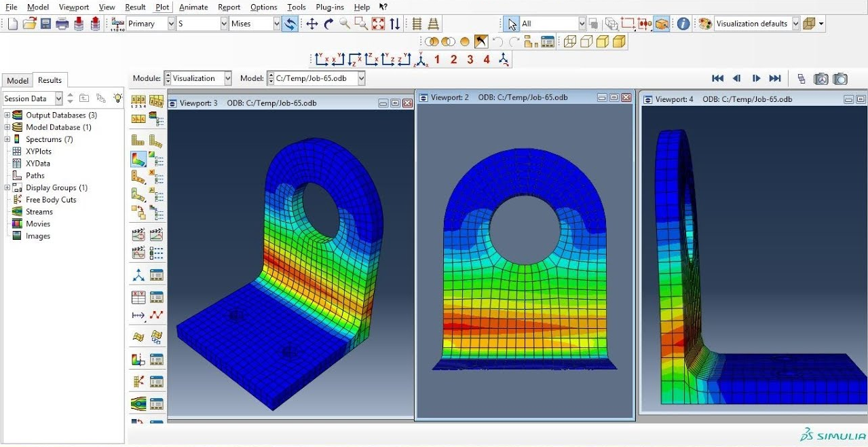Image resolution: width=868 pixels, height=447 pixels.
Task: Open Contour Options in the toolbox
Action: point(157,159)
